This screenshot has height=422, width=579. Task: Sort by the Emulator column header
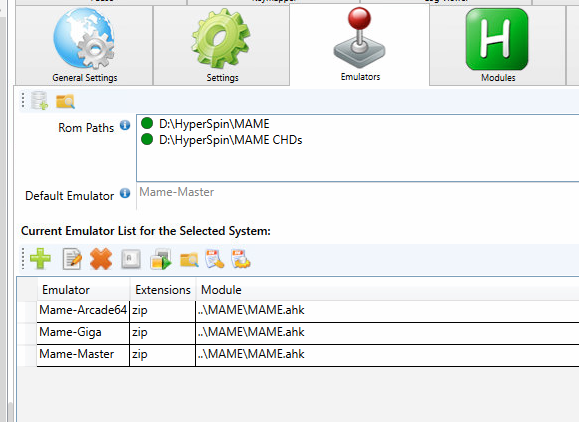(x=83, y=290)
